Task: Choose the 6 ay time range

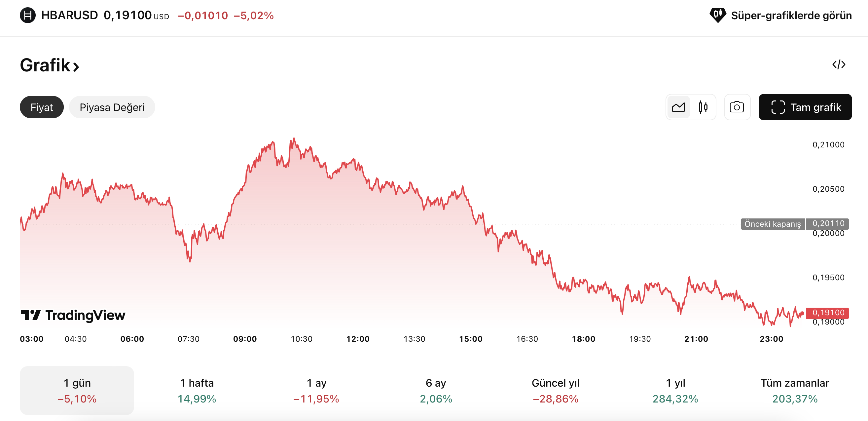Action: pos(436,390)
